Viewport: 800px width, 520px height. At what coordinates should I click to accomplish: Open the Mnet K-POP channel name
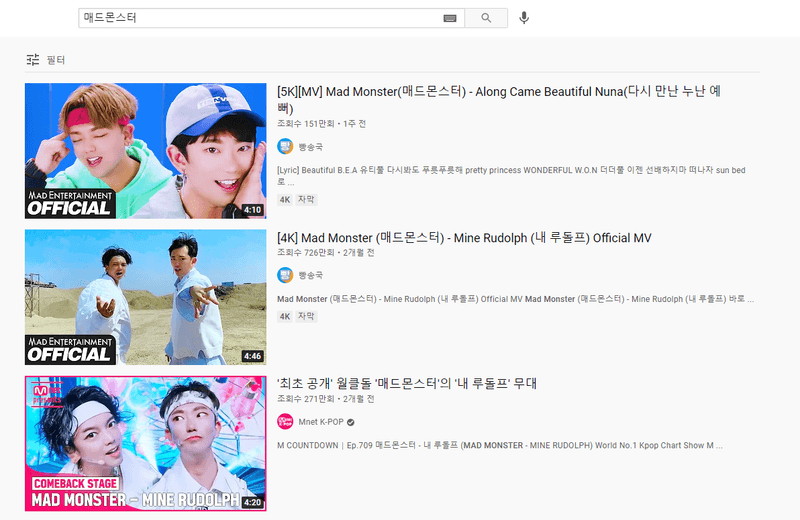pyautogui.click(x=321, y=422)
